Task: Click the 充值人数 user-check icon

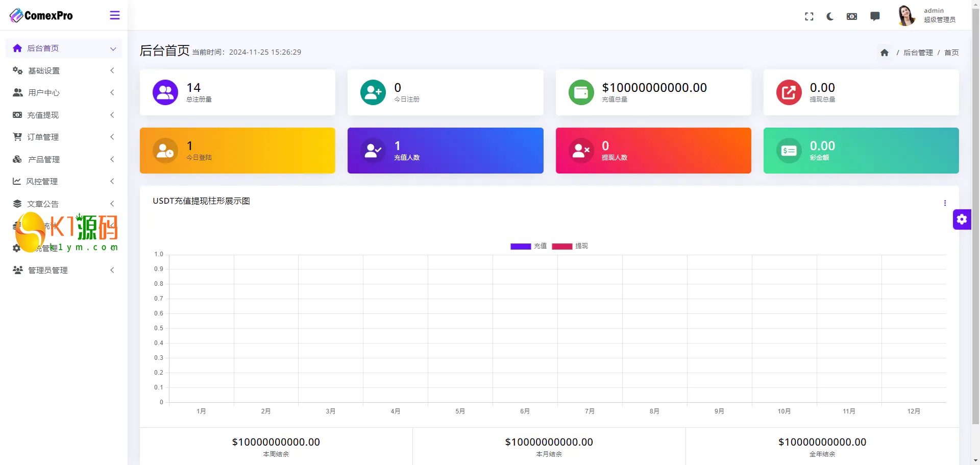Action: 373,151
